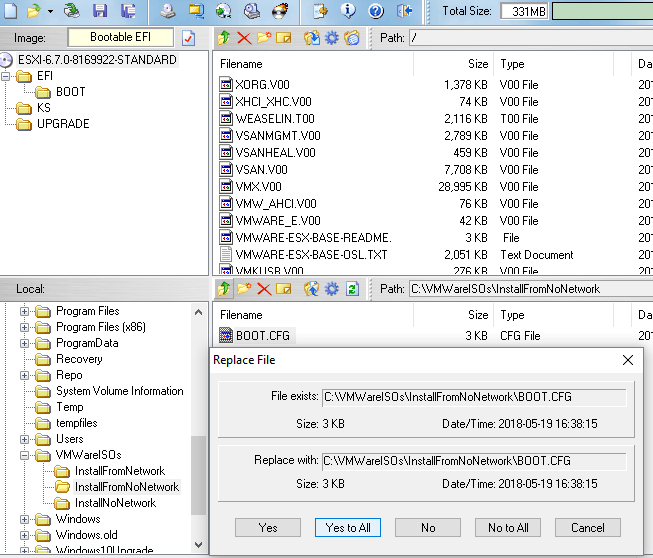Click the Total Size 331MB field
This screenshot has width=653, height=558.
[525, 11]
